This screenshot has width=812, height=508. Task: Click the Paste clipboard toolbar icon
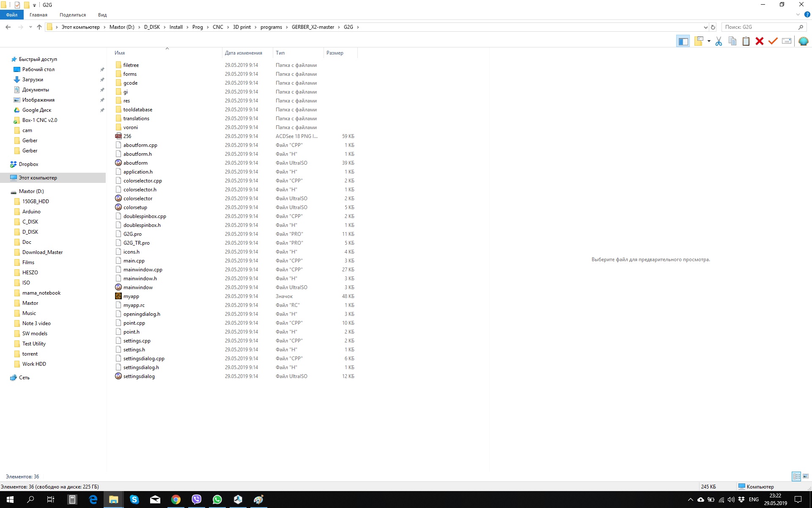[746, 41]
